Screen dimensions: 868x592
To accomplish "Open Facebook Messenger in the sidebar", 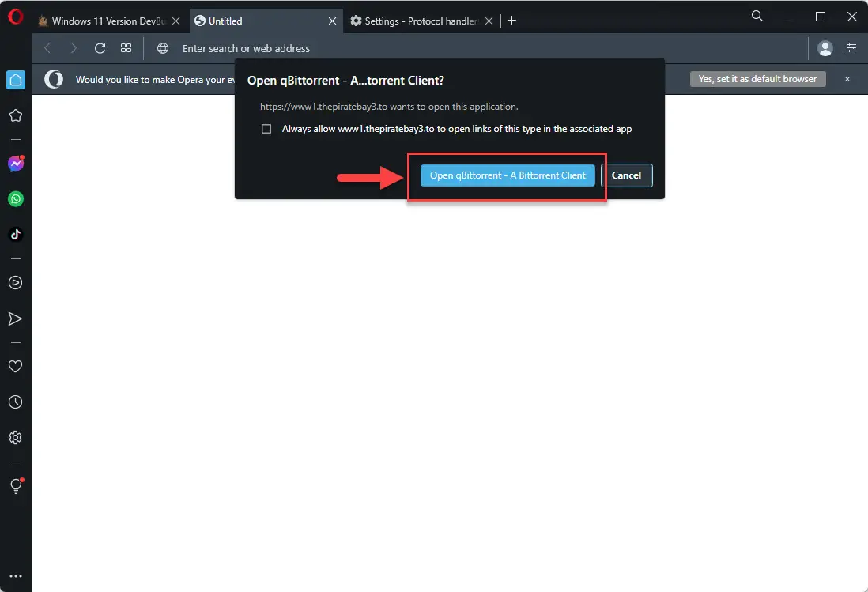I will tap(16, 164).
